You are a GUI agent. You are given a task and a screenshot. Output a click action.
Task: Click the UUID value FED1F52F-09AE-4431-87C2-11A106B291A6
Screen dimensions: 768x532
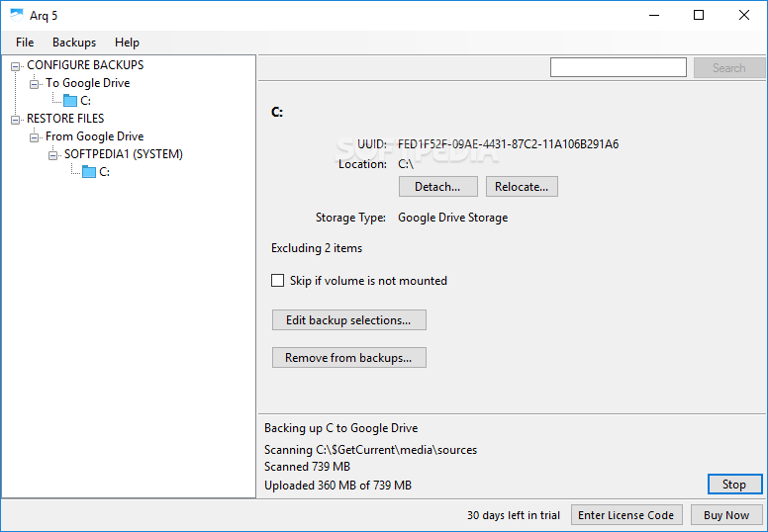coord(508,144)
